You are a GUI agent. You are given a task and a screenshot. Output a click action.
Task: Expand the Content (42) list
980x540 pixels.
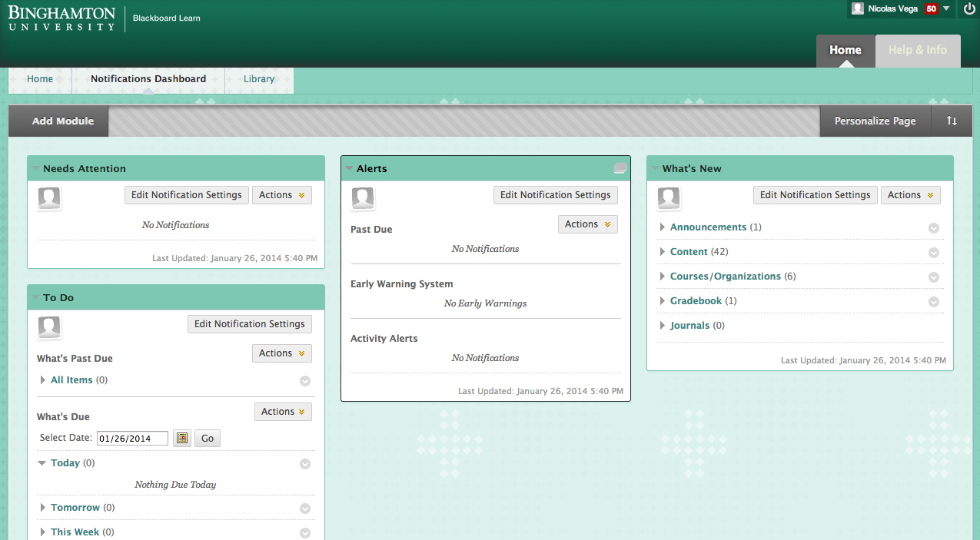663,252
